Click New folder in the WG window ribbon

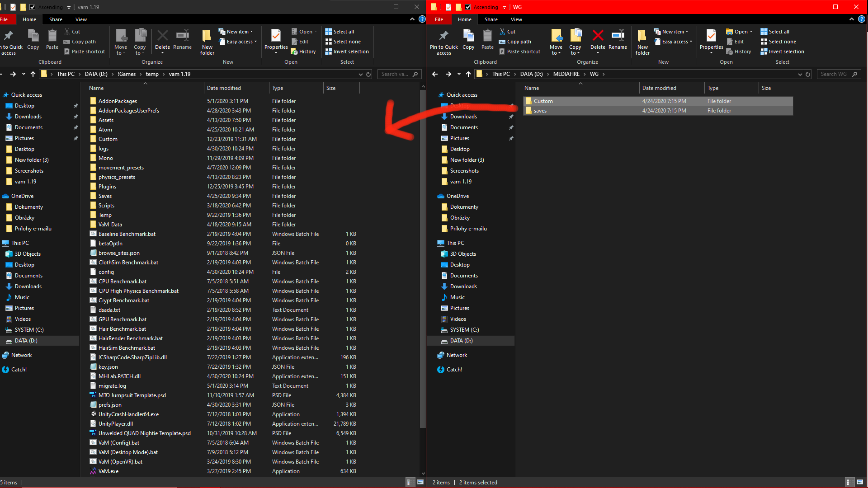click(x=642, y=42)
